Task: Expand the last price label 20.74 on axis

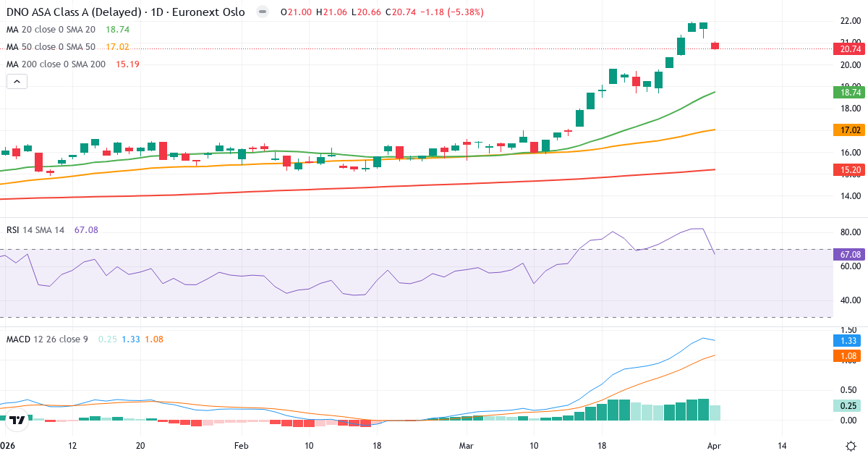Action: click(x=848, y=49)
